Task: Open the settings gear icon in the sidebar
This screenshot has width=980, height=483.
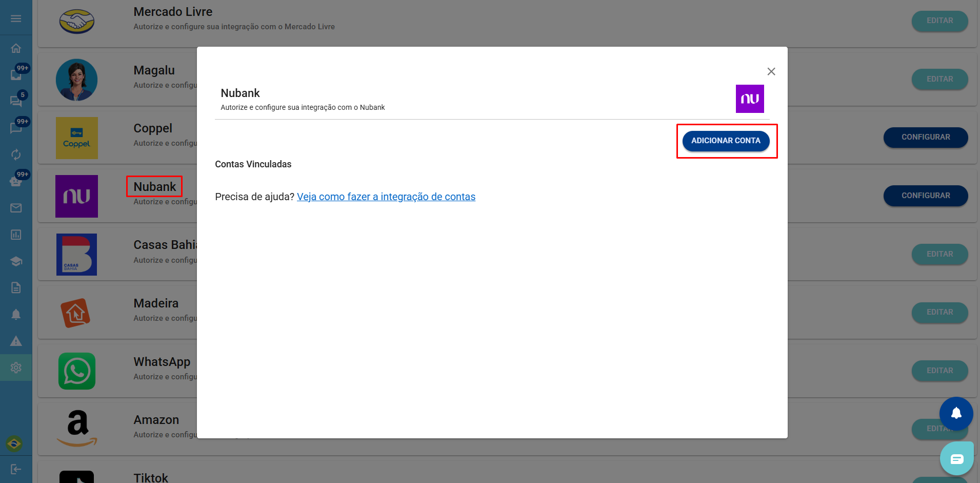Action: click(16, 368)
